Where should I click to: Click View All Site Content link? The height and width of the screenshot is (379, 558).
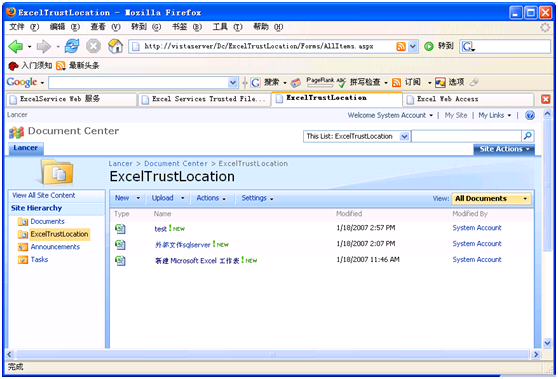coord(44,195)
